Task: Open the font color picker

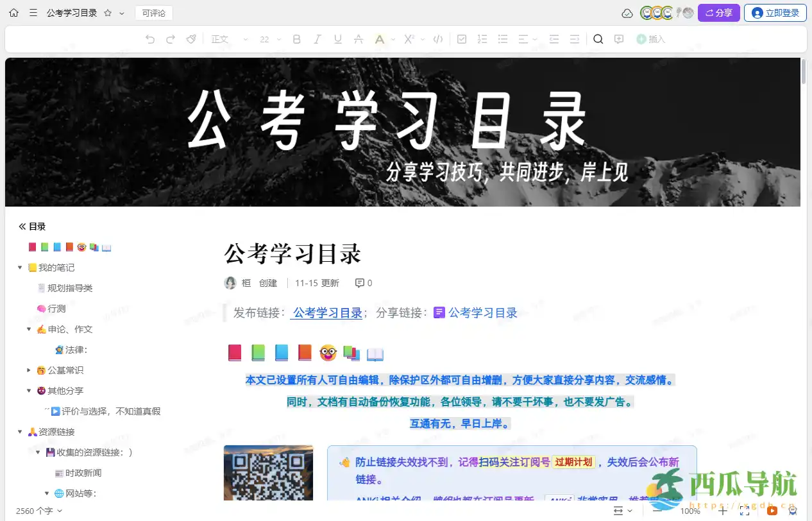Action: coord(380,39)
